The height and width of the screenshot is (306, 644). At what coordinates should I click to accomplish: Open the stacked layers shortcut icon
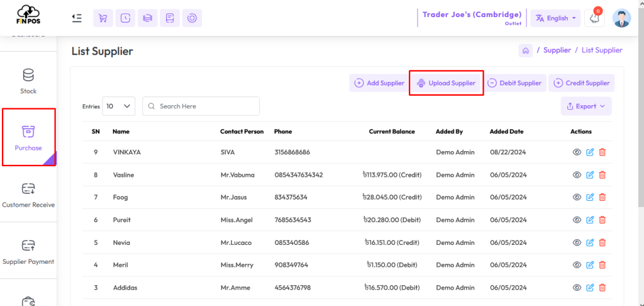click(147, 18)
